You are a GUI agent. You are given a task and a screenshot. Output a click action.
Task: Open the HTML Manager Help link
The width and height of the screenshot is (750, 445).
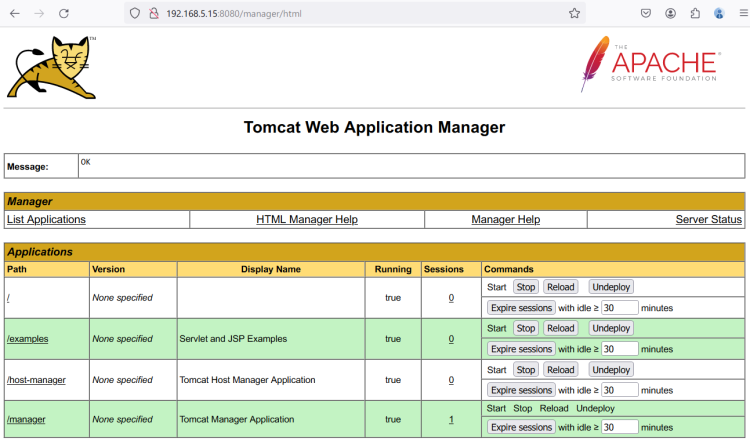click(x=307, y=220)
